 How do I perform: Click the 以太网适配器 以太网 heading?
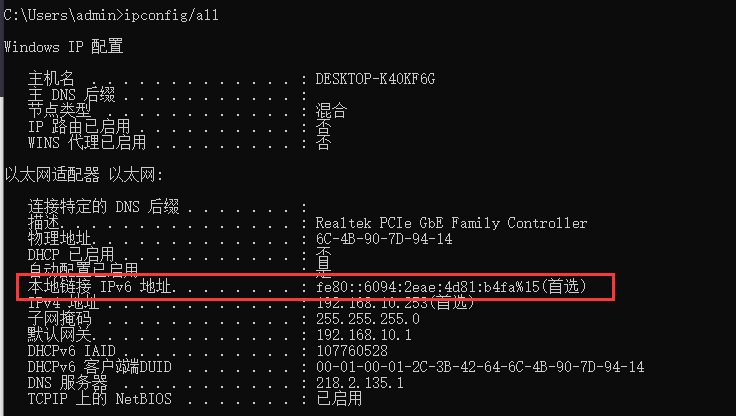84,175
